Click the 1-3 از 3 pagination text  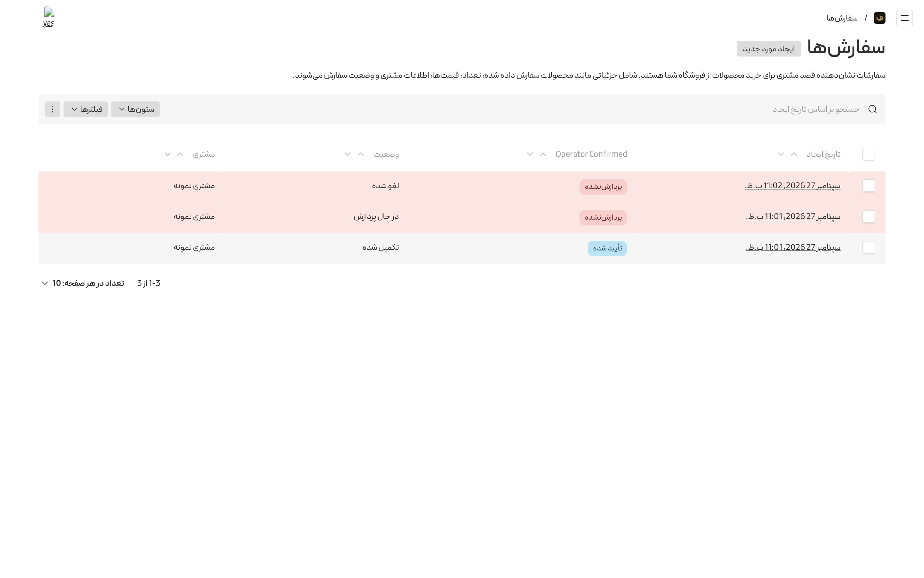point(149,283)
